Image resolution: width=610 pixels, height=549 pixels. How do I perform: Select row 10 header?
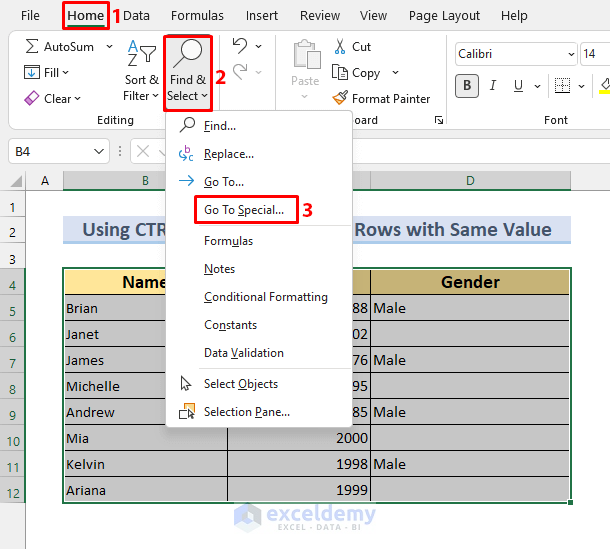coord(13,442)
